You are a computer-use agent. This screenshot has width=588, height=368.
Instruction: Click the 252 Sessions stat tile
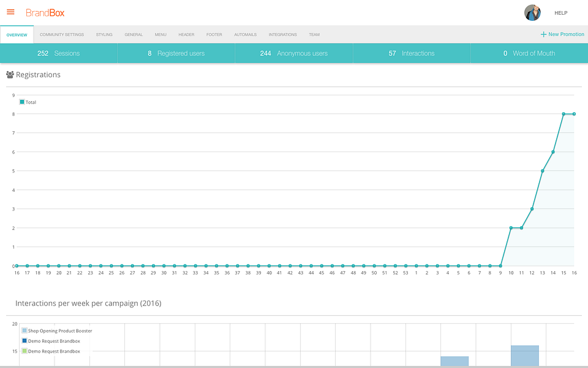(x=59, y=53)
